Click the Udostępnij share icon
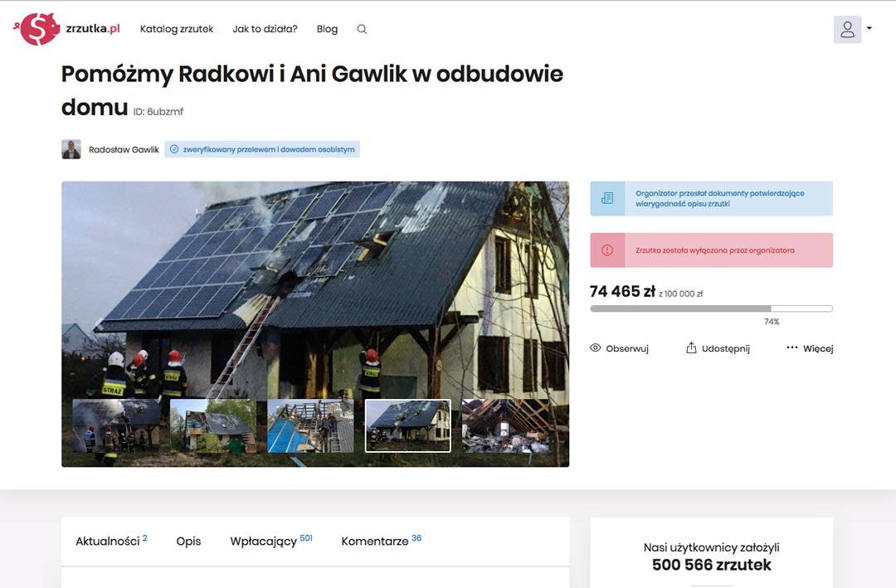 click(x=691, y=348)
